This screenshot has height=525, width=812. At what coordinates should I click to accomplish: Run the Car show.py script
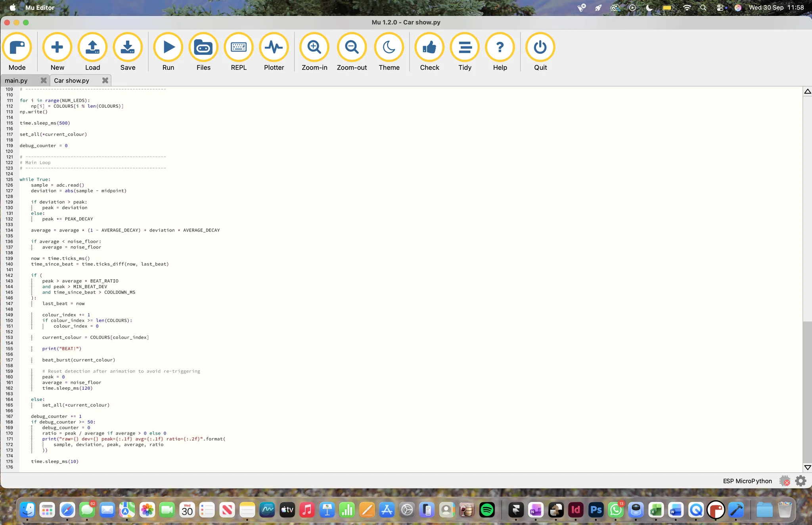point(168,52)
